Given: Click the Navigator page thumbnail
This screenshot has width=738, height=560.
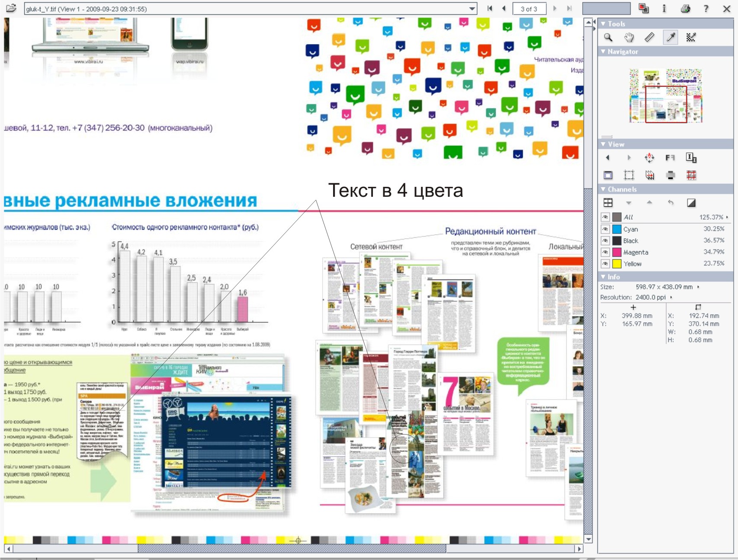Looking at the screenshot, I should click(x=665, y=96).
